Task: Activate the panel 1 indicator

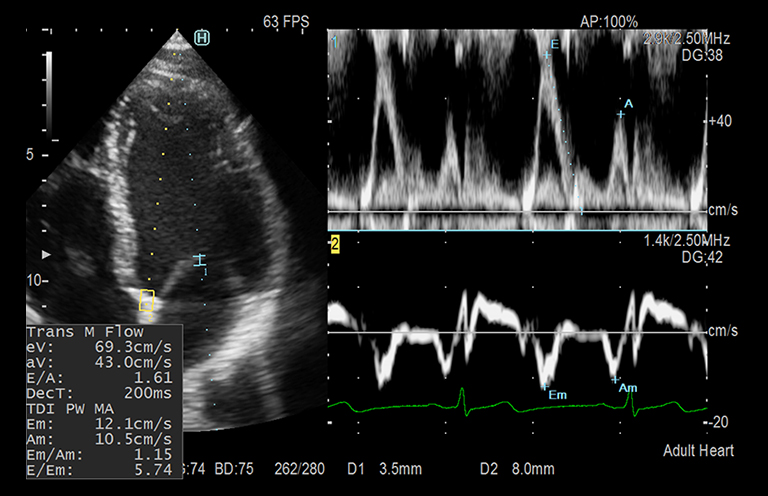Action: [335, 41]
